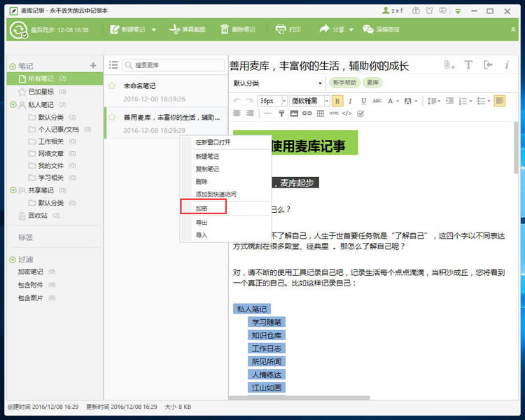The image size is (525, 420).
Task: Toggle underline formatting U
Action: [x=363, y=101]
